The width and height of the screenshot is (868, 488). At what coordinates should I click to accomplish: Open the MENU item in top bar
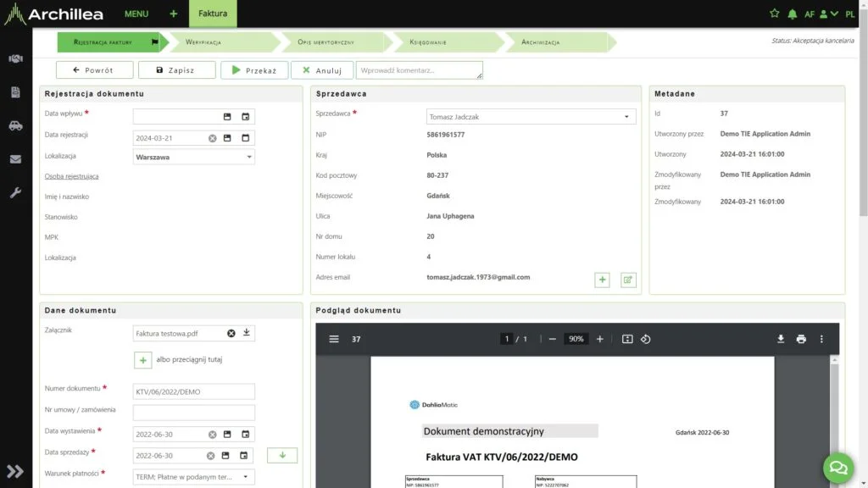click(x=136, y=14)
